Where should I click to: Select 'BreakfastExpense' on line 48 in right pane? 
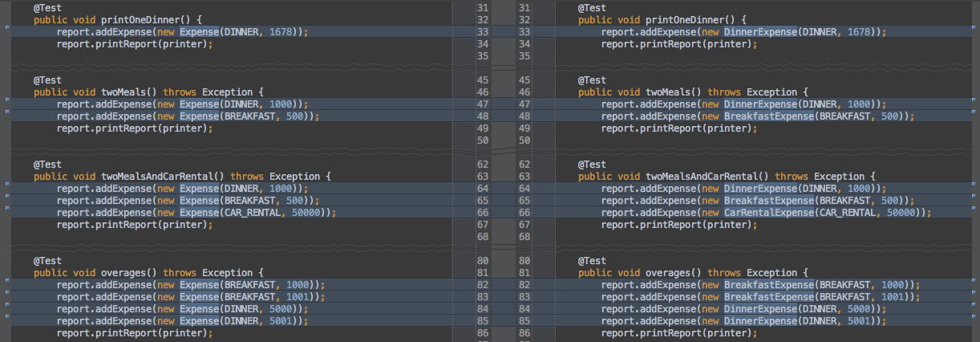(x=768, y=116)
